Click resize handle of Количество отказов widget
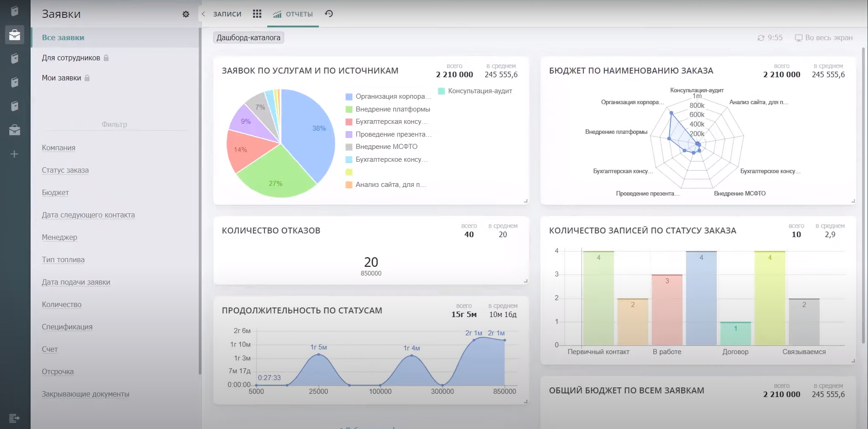868x429 pixels. click(526, 281)
